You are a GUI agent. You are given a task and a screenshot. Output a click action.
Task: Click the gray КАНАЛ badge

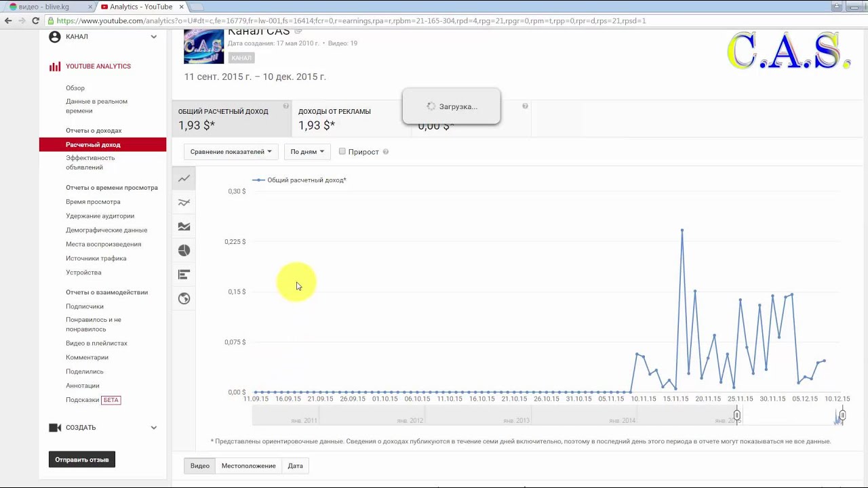(x=241, y=58)
